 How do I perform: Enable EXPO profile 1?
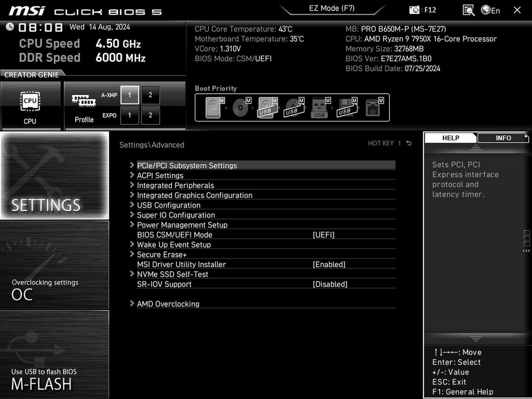(x=129, y=115)
